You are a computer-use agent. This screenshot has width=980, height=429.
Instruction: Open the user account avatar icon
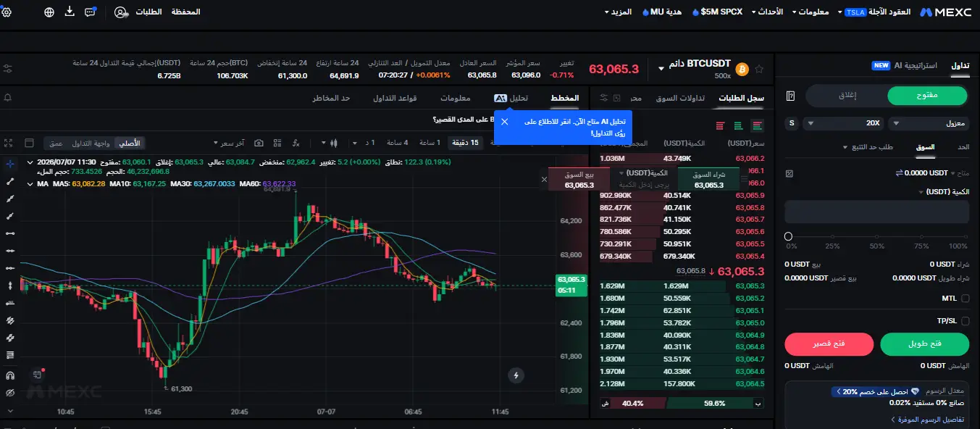click(121, 12)
